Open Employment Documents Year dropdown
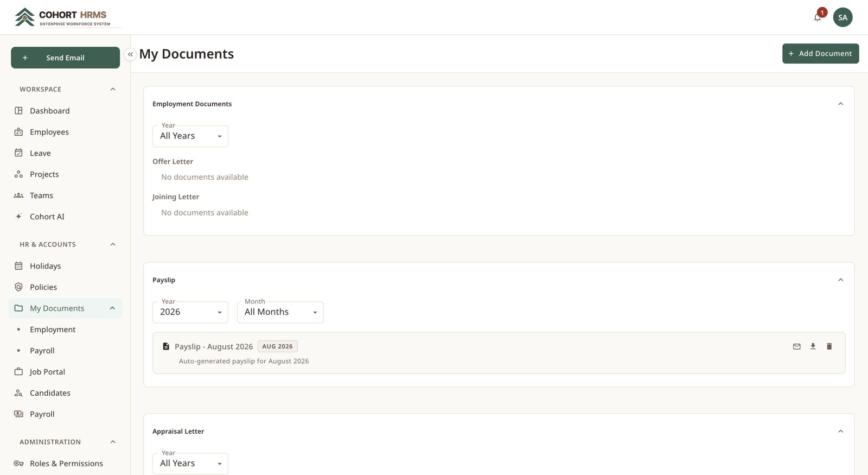Screen dimensions: 868x475 (x=190, y=136)
